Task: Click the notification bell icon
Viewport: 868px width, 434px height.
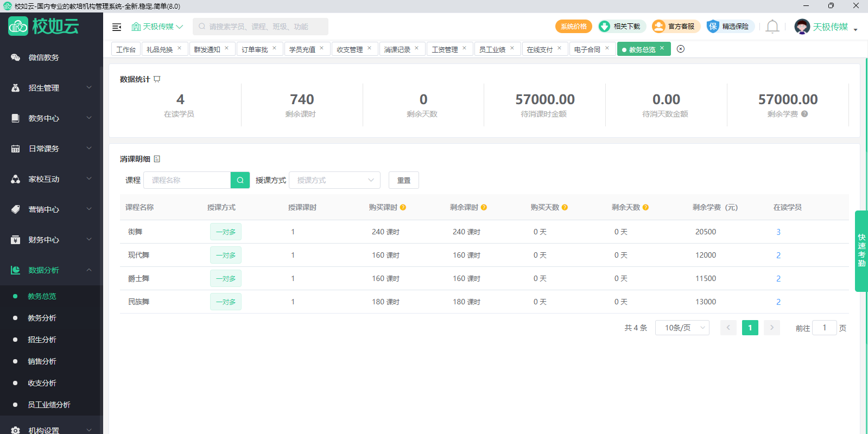Action: click(772, 27)
